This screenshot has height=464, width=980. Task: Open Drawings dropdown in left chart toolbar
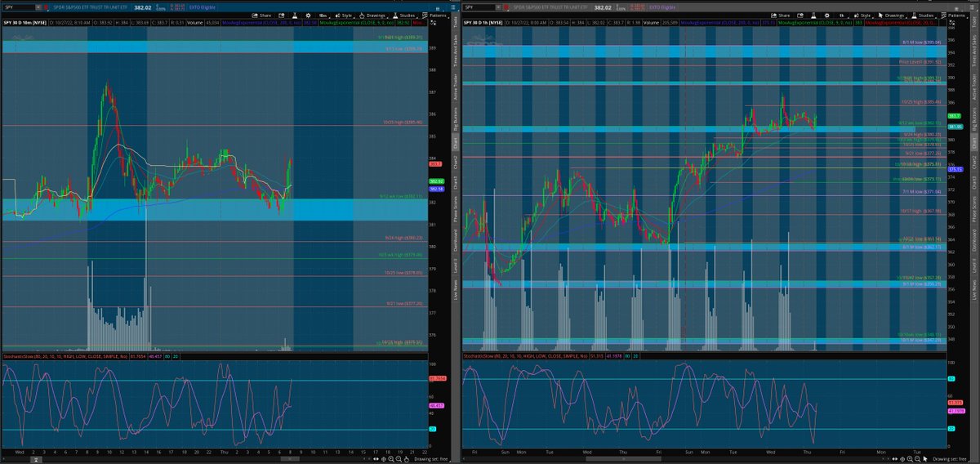point(372,16)
